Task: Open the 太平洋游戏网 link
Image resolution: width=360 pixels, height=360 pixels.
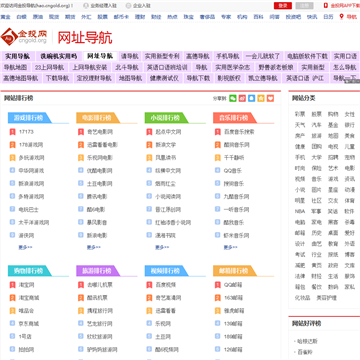Action: pos(34,222)
